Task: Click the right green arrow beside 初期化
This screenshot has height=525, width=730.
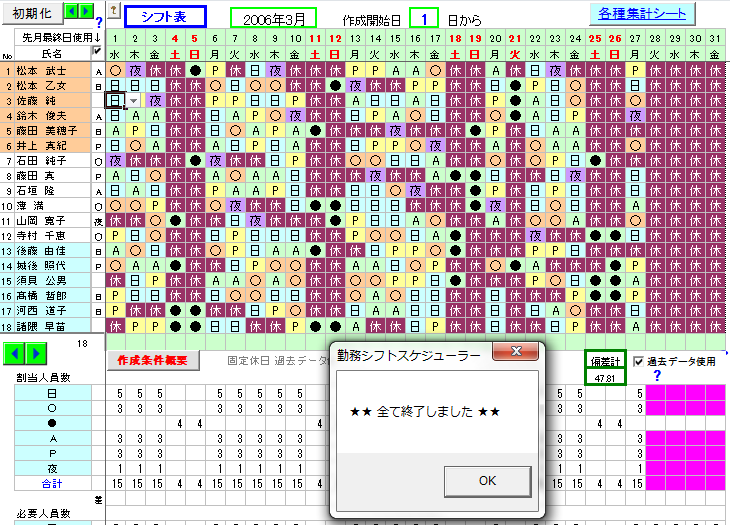Action: [85, 11]
